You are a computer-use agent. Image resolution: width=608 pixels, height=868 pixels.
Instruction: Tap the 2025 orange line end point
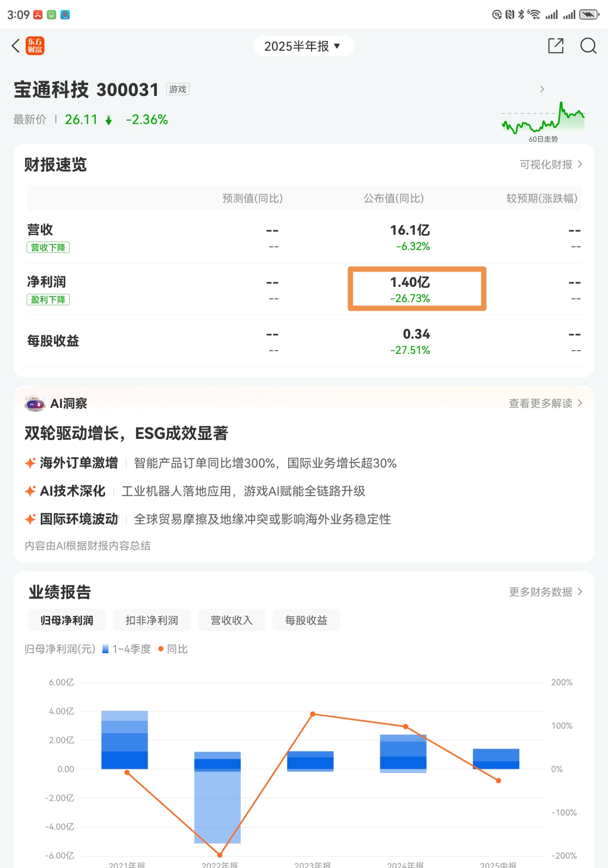coord(498,781)
